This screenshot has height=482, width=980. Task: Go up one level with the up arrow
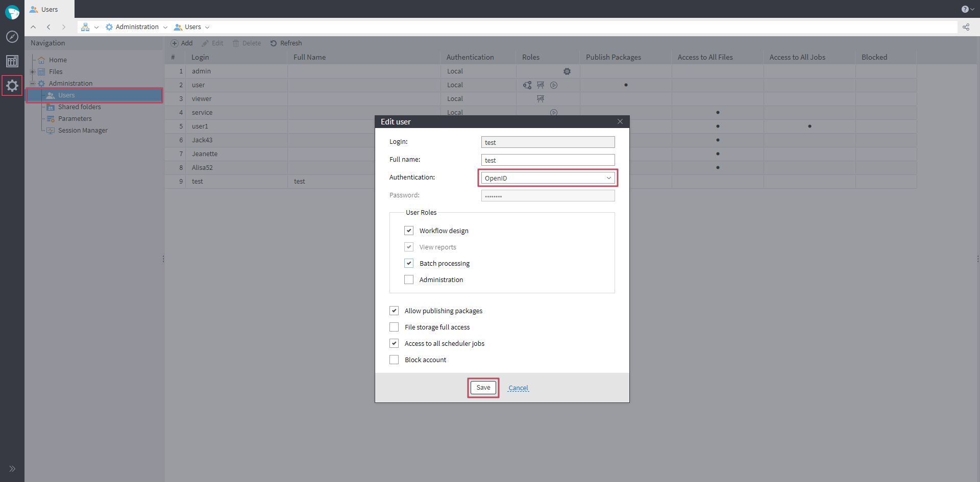[33, 27]
